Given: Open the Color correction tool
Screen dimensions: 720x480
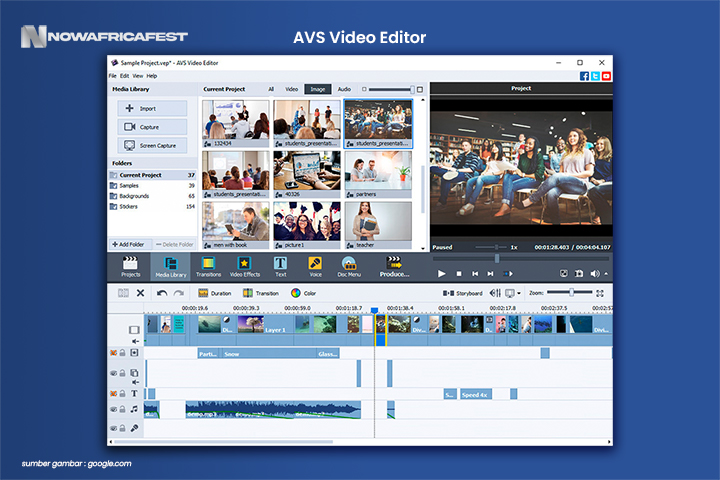Looking at the screenshot, I should 304,293.
